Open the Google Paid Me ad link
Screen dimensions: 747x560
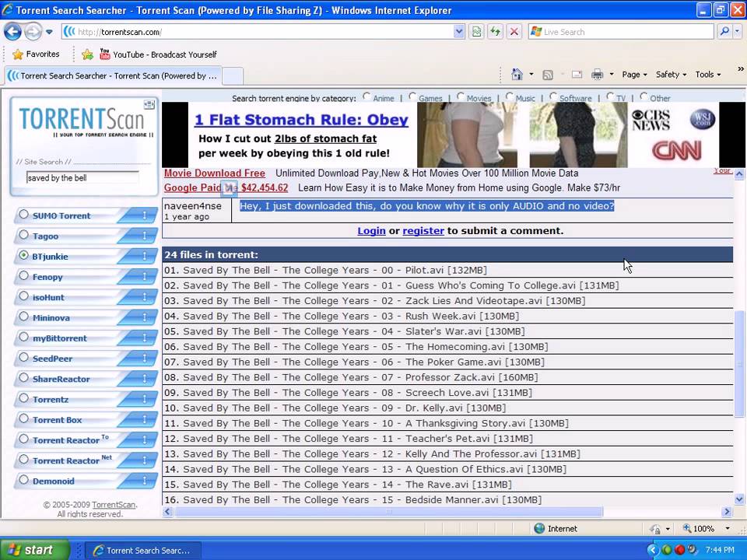click(226, 187)
